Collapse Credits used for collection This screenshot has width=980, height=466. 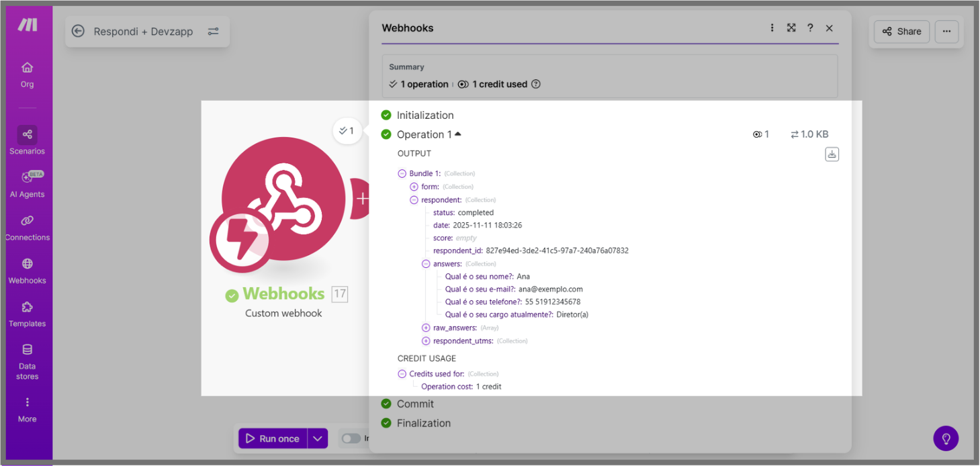tap(402, 374)
